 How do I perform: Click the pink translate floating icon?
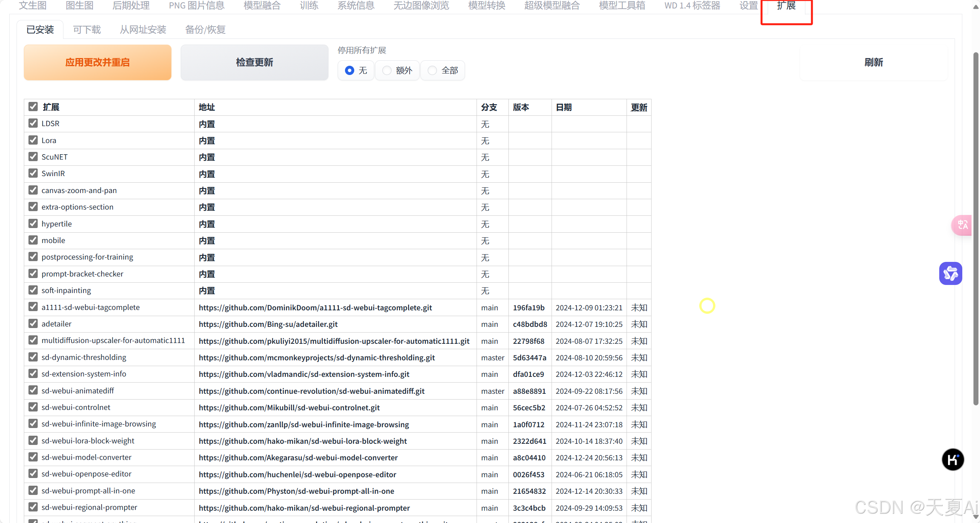962,225
